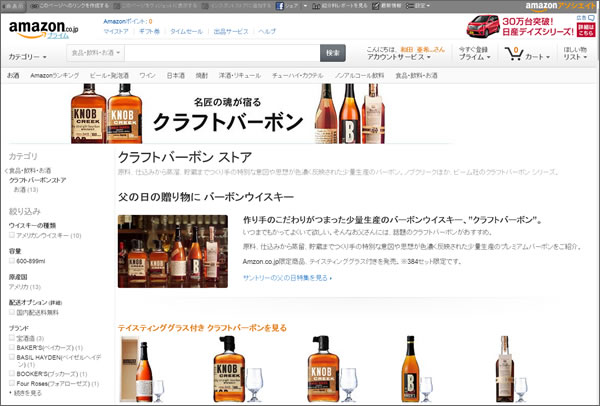Expand the カテゴリー dropdown
Screen dimensions: 600x406
pos(28,57)
